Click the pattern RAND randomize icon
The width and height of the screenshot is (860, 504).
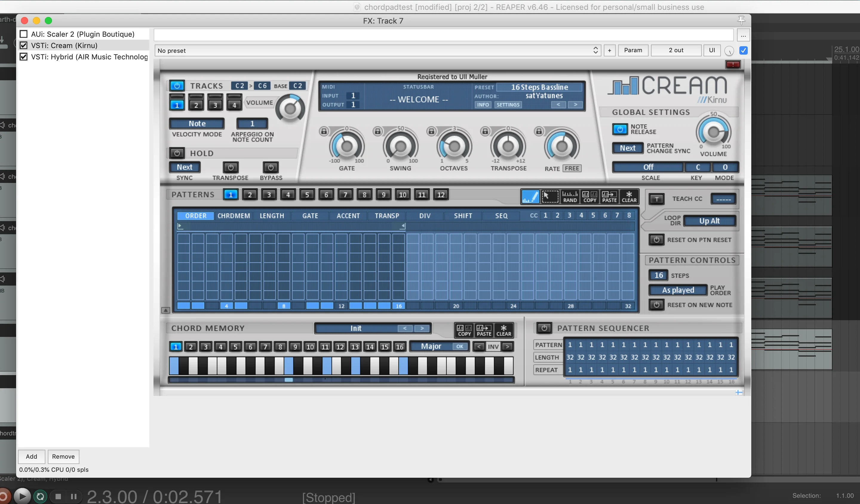569,197
